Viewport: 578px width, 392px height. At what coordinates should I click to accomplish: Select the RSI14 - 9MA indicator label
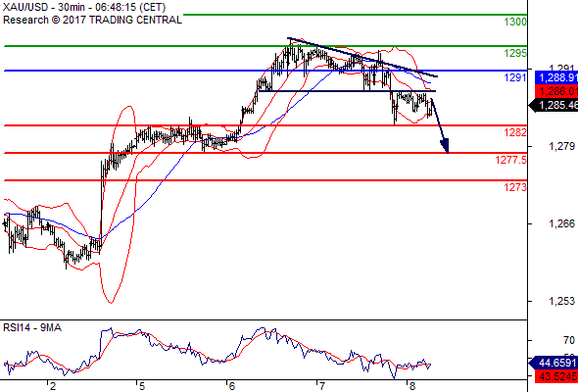click(32, 328)
